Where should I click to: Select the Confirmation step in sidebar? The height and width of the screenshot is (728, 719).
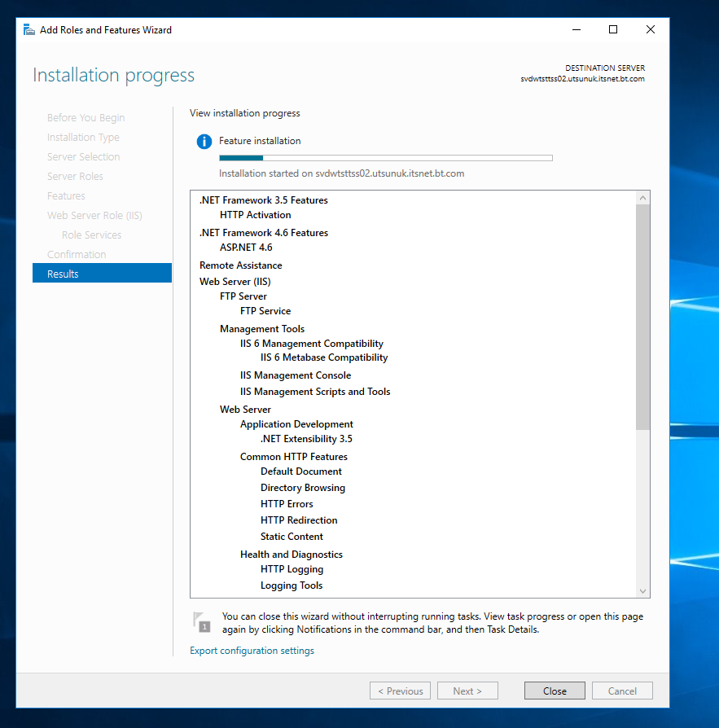(77, 254)
